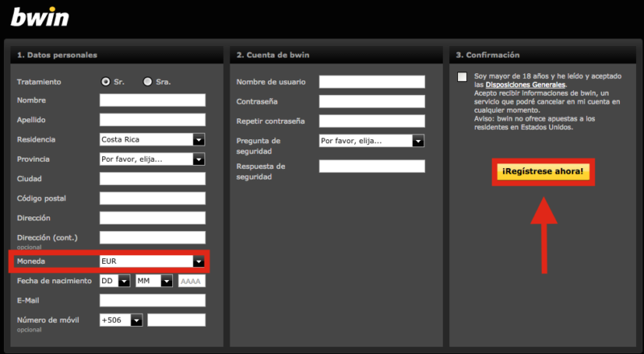Click into the Dirección input field
This screenshot has width=644, height=354.
152,218
